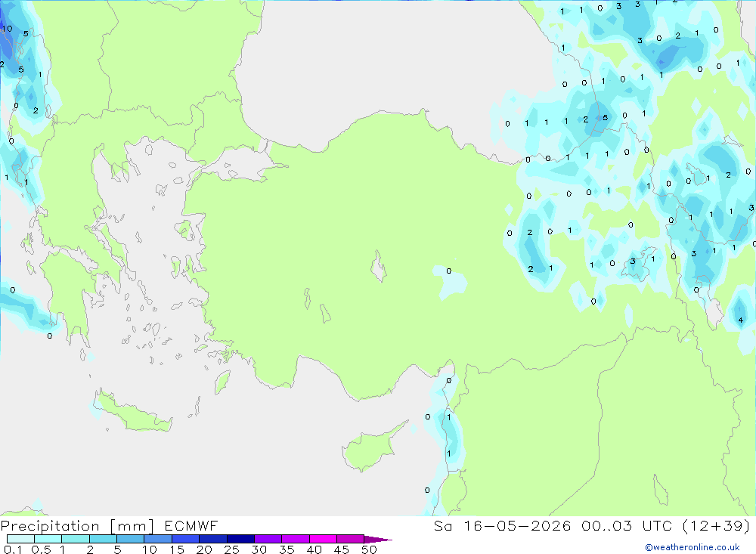Click the 40–45 mm magenta legend box
The height and width of the screenshot is (554, 756).
[x=323, y=539]
